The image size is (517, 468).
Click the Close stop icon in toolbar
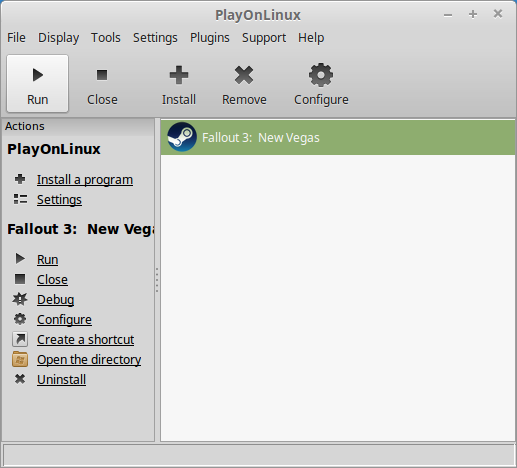tap(102, 75)
